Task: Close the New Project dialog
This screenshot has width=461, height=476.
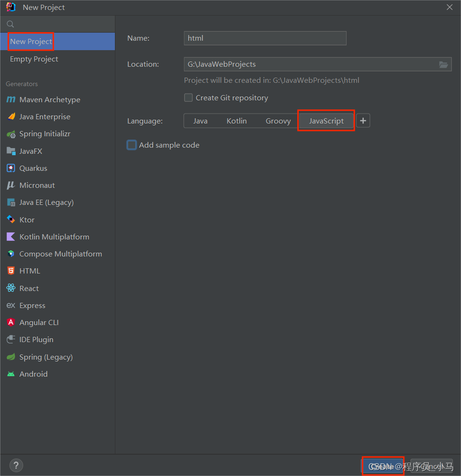Action: (450, 7)
